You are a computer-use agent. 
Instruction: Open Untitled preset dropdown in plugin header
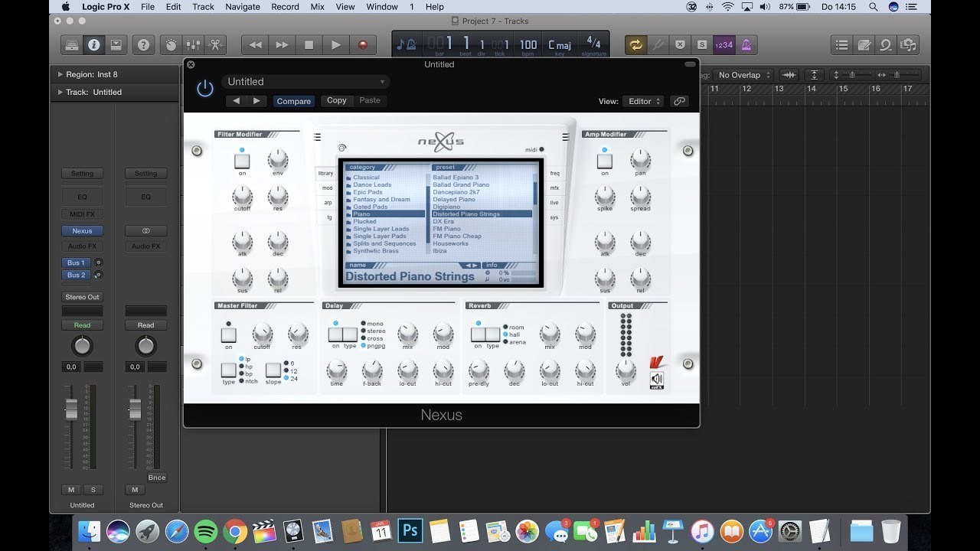coord(305,82)
